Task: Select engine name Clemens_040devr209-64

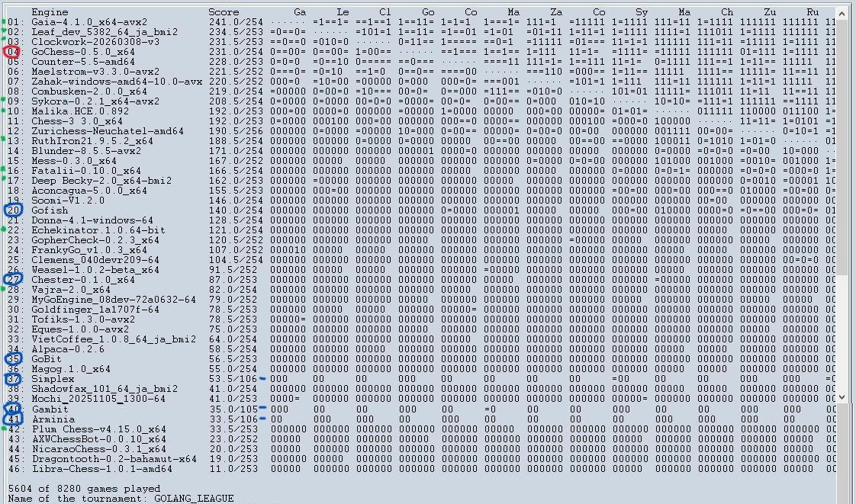Action: [x=95, y=260]
